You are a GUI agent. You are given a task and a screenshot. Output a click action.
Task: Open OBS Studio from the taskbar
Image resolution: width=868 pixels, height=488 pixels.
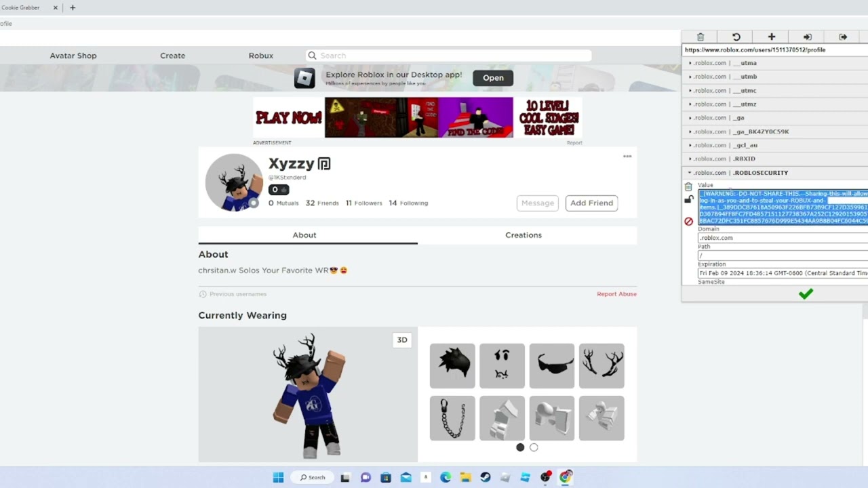(546, 478)
